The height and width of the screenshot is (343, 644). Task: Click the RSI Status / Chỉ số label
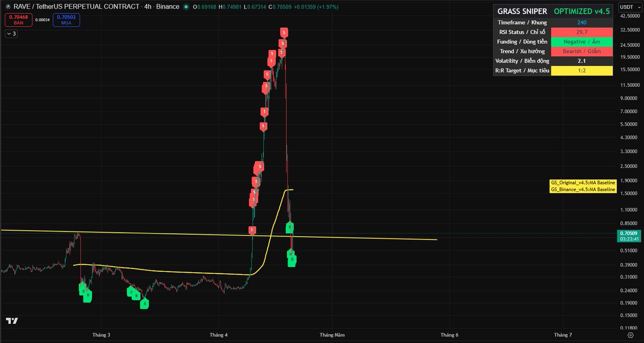tap(522, 32)
